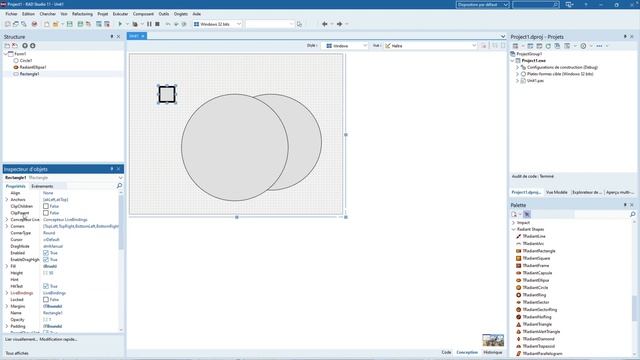Select TRadiantEllipse in Palette list
640x360 pixels.
(x=536, y=280)
